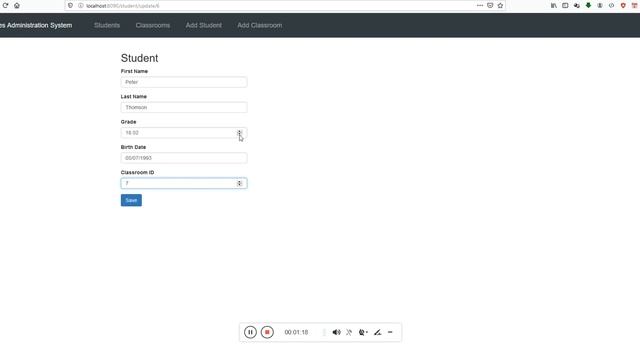The width and height of the screenshot is (640, 360).
Task: Go to browser home page icon
Action: 17,6
